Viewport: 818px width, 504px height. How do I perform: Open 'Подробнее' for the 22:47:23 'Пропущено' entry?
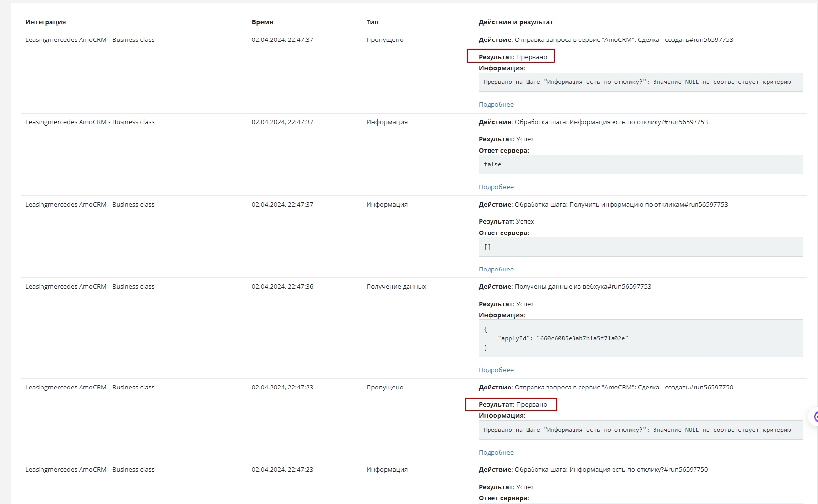tap(496, 453)
